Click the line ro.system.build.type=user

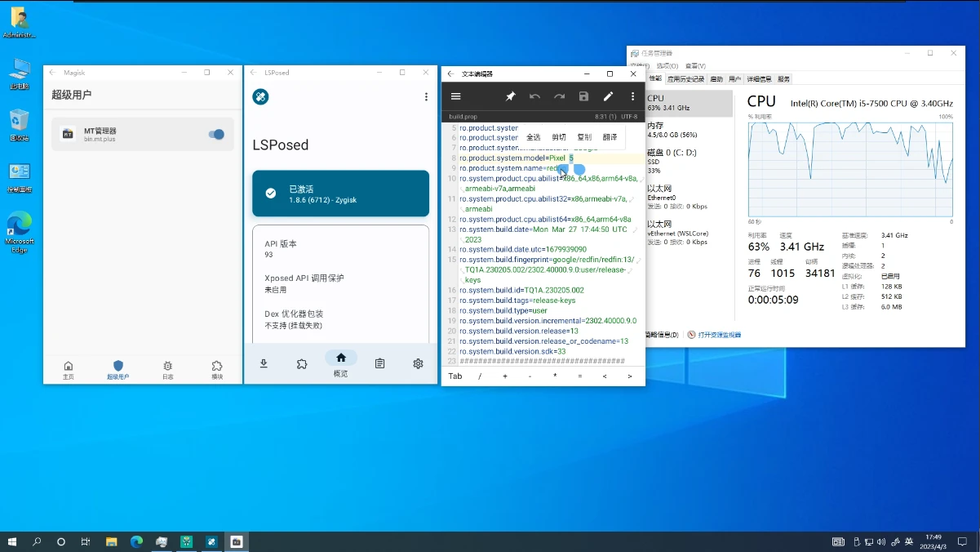(503, 311)
